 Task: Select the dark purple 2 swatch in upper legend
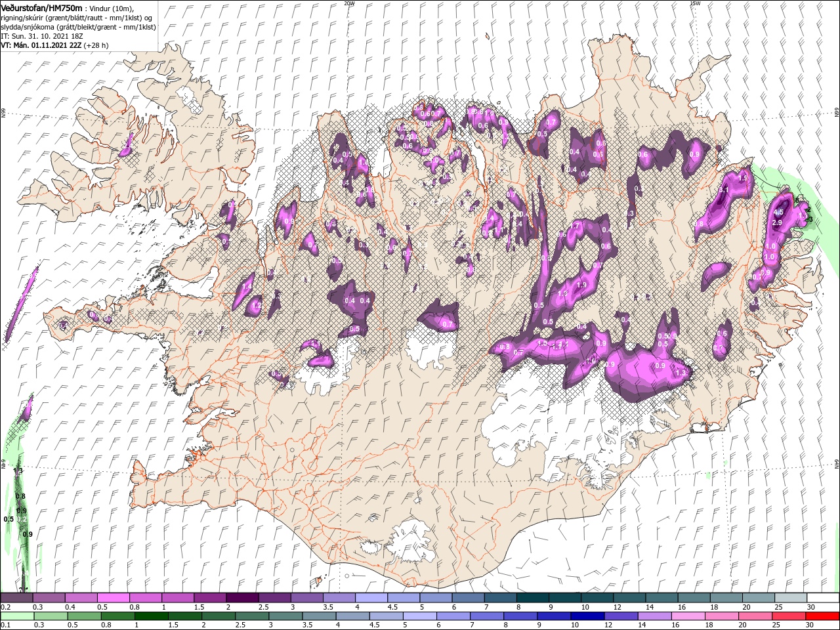click(242, 598)
